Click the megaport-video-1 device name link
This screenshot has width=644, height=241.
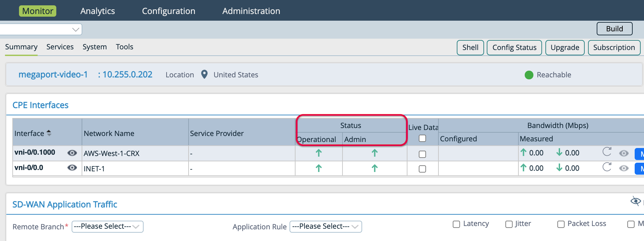[x=53, y=74]
